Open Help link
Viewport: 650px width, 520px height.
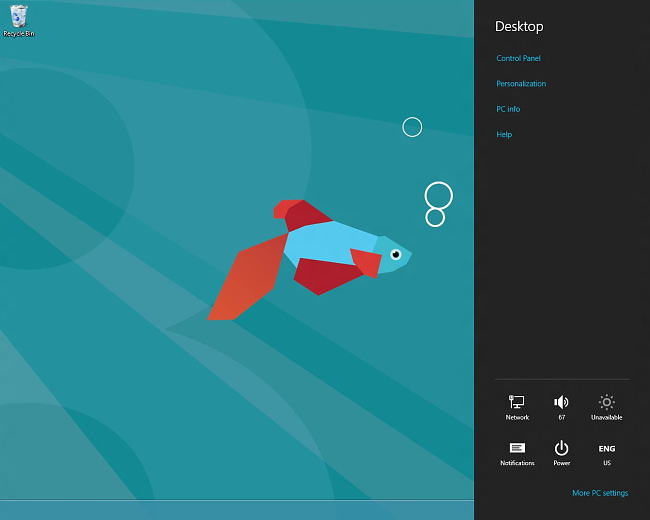tap(504, 134)
